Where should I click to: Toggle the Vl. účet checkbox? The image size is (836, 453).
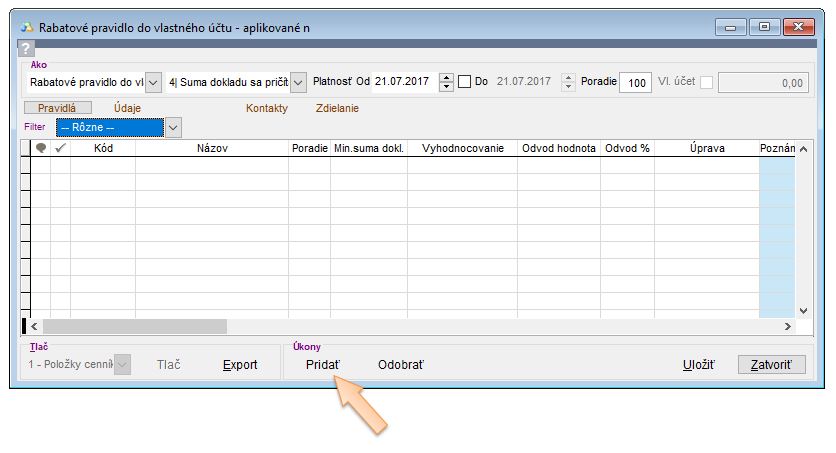coord(706,82)
